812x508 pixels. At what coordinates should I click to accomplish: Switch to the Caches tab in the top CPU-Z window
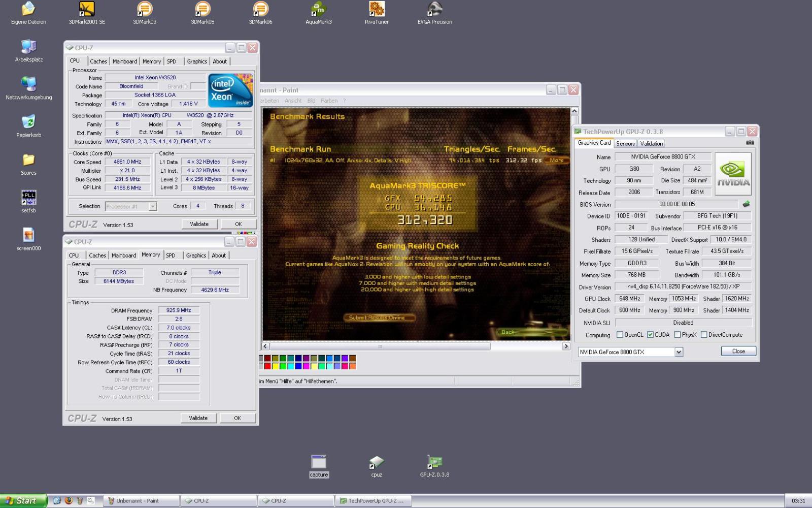click(x=98, y=61)
